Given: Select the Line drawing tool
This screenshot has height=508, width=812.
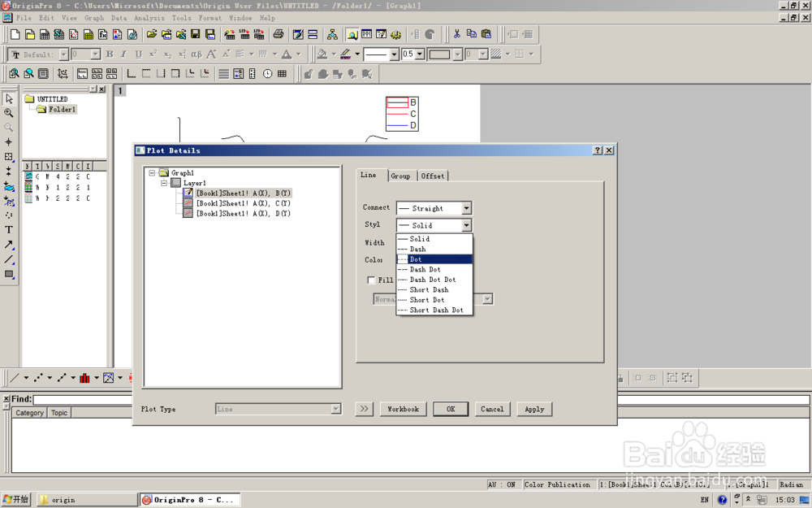Looking at the screenshot, I should pyautogui.click(x=9, y=259).
